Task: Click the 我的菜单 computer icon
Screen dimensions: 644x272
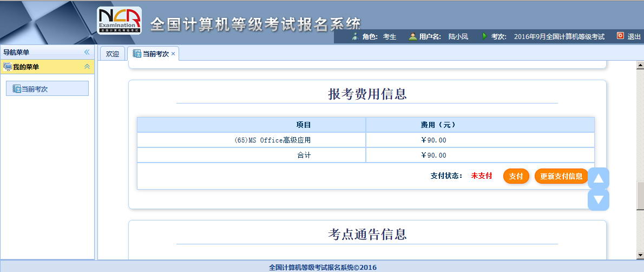Action: pyautogui.click(x=8, y=67)
